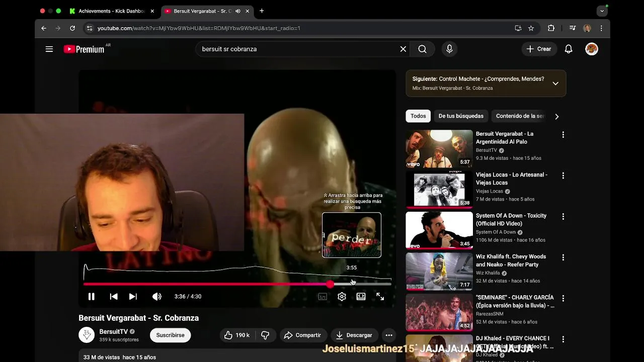This screenshot has height=362, width=644.
Task: Open Chrome media control icon
Action: (x=573, y=28)
